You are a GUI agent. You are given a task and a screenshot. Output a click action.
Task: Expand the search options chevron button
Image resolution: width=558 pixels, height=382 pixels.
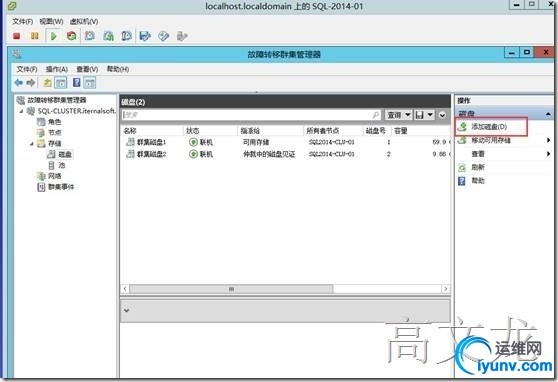(442, 115)
